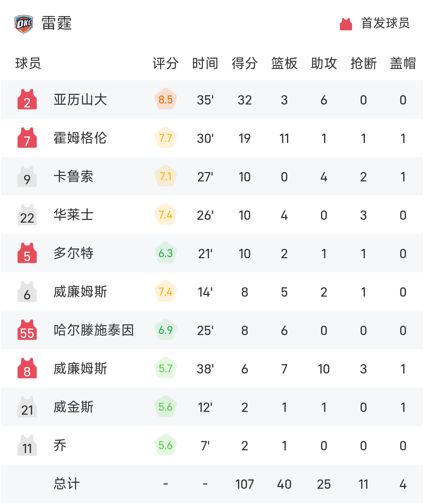Click jersey number 22 icon beside 华莱士
Screen dimensions: 424x504
point(27,215)
